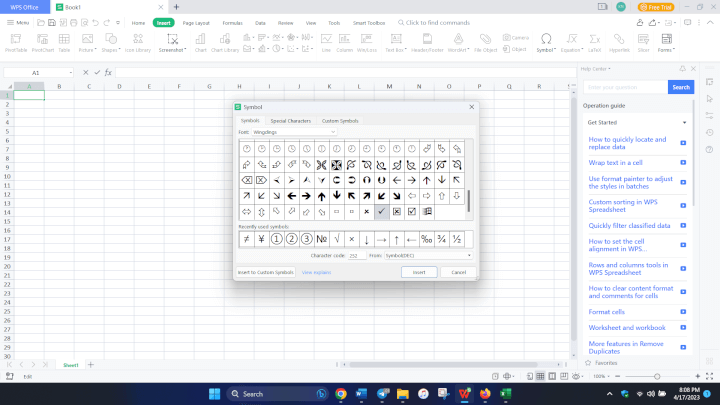Image resolution: width=720 pixels, height=405 pixels.
Task: Expand the Font Wingdings dropdown
Action: (333, 132)
